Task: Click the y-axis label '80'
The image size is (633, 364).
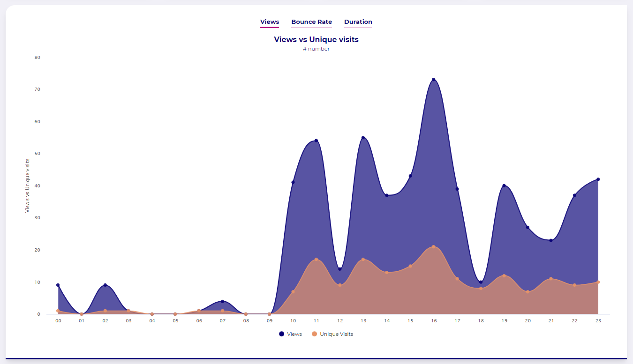Action: tap(38, 58)
